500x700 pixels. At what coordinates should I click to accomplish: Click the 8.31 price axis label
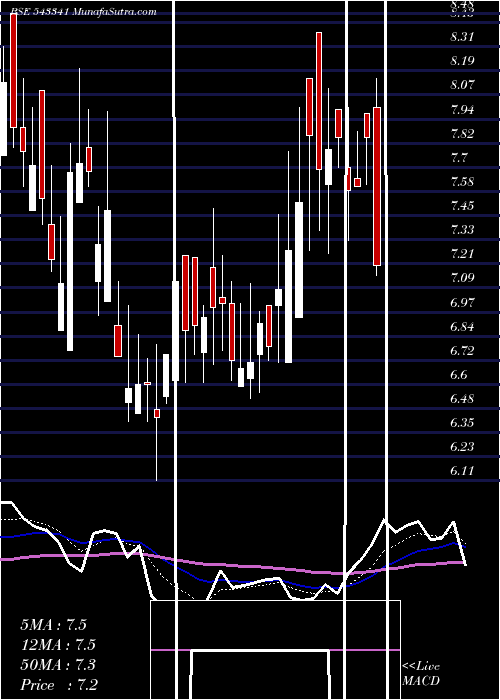tap(462, 37)
